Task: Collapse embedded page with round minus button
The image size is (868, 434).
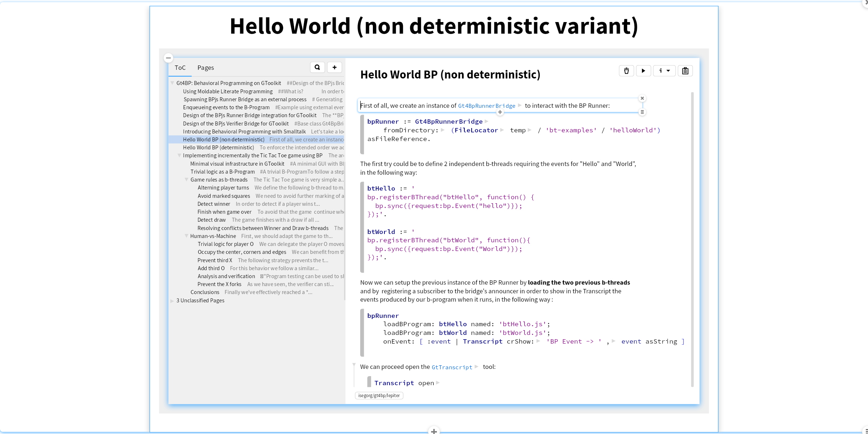Action: pyautogui.click(x=169, y=58)
